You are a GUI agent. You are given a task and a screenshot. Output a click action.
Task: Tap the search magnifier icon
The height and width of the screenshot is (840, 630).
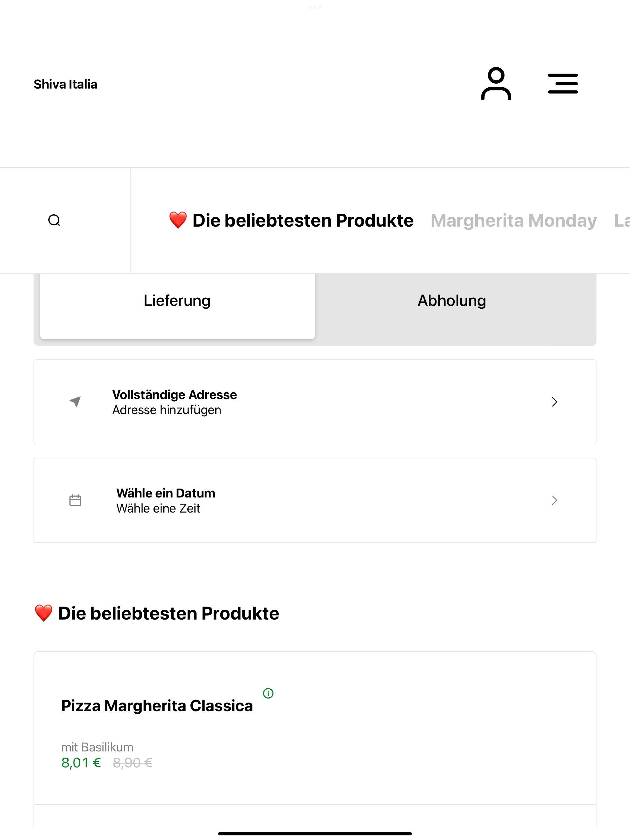(x=54, y=220)
